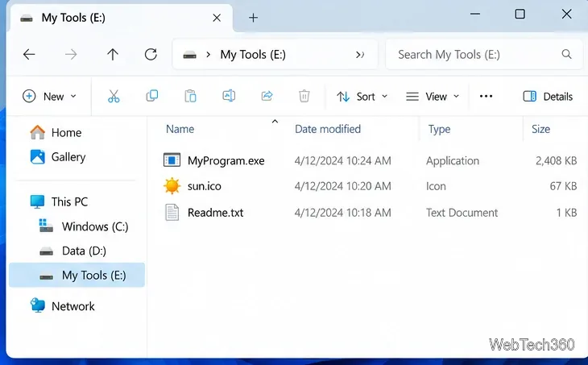Image resolution: width=588 pixels, height=365 pixels.
Task: Select the MyProgram.exe file name
Action: (x=226, y=160)
